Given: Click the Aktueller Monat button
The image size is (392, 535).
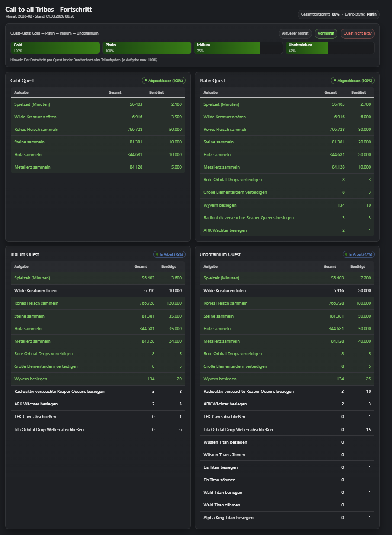Looking at the screenshot, I should (x=295, y=33).
